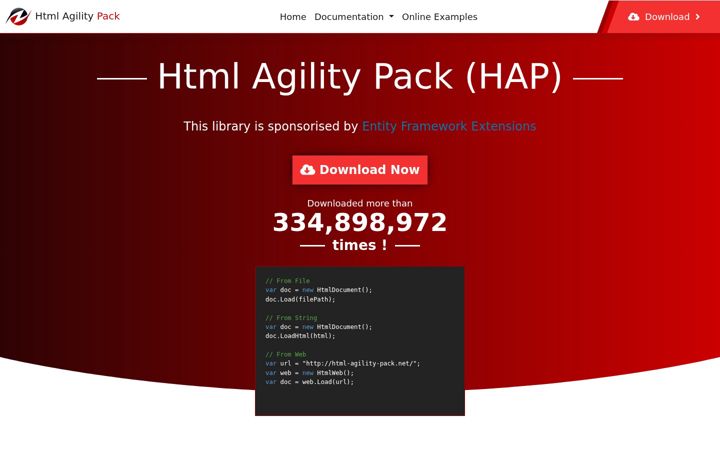
Task: Open the Online Examples page
Action: click(439, 17)
